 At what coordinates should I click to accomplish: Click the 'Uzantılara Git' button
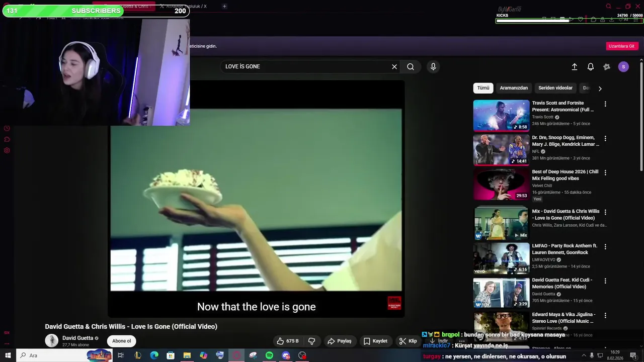click(621, 46)
